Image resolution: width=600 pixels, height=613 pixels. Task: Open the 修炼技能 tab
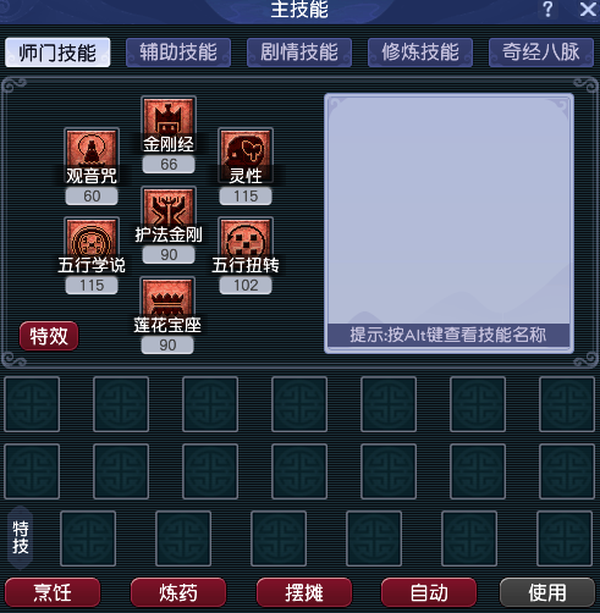pos(420,52)
